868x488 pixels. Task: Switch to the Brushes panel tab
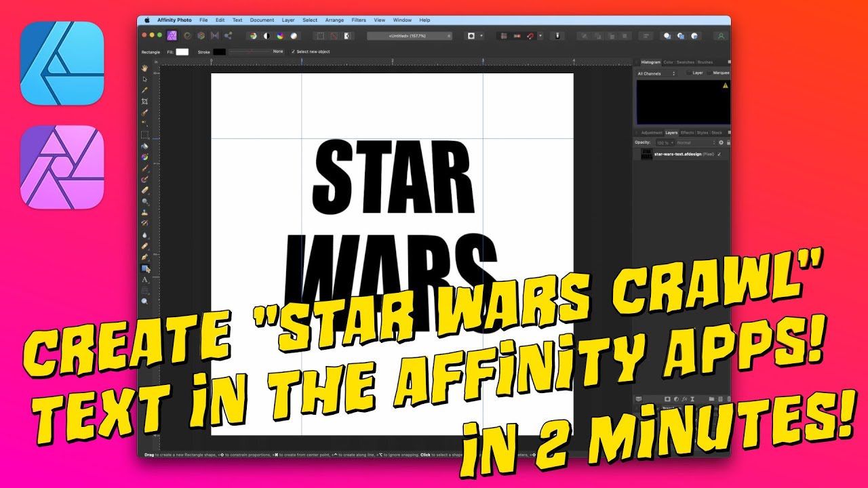(704, 62)
